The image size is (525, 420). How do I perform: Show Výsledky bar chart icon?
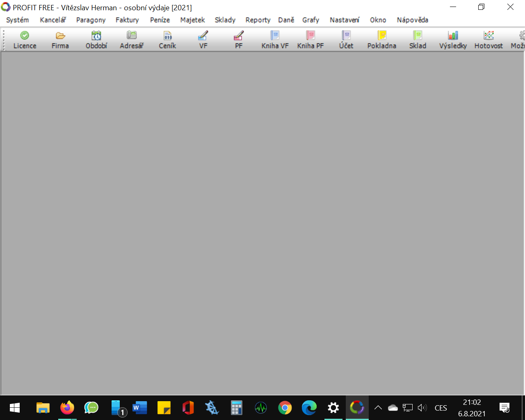point(453,40)
